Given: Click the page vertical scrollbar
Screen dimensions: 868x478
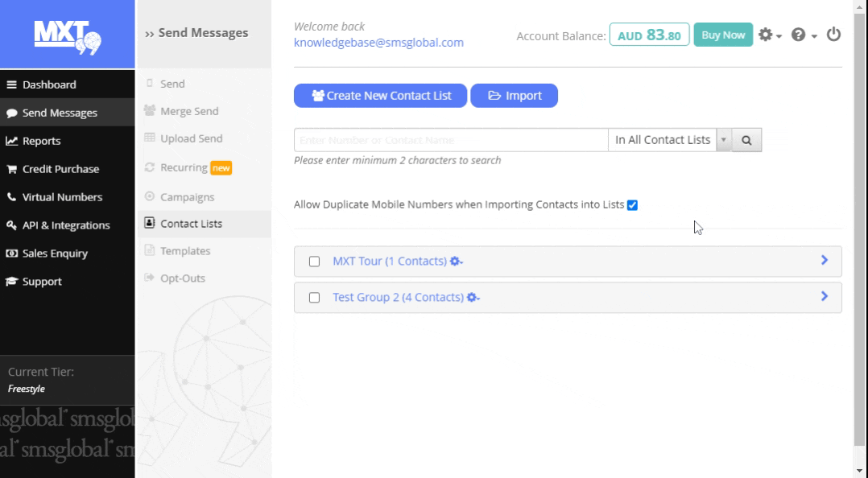Looking at the screenshot, I should point(861,241).
